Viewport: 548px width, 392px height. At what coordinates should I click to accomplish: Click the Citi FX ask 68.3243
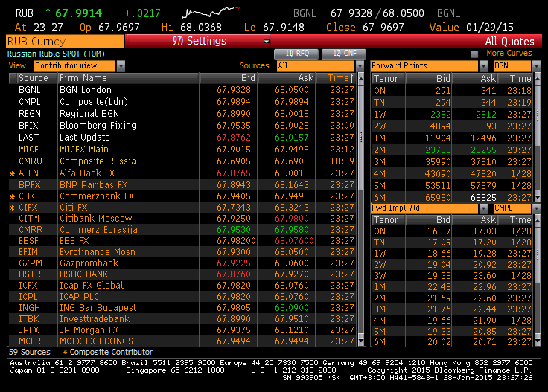[291, 208]
